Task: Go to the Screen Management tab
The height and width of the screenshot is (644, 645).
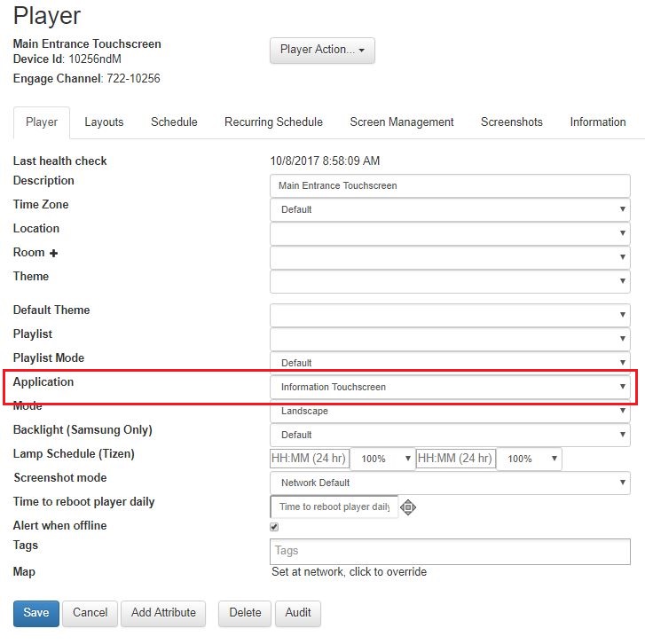Action: (401, 122)
